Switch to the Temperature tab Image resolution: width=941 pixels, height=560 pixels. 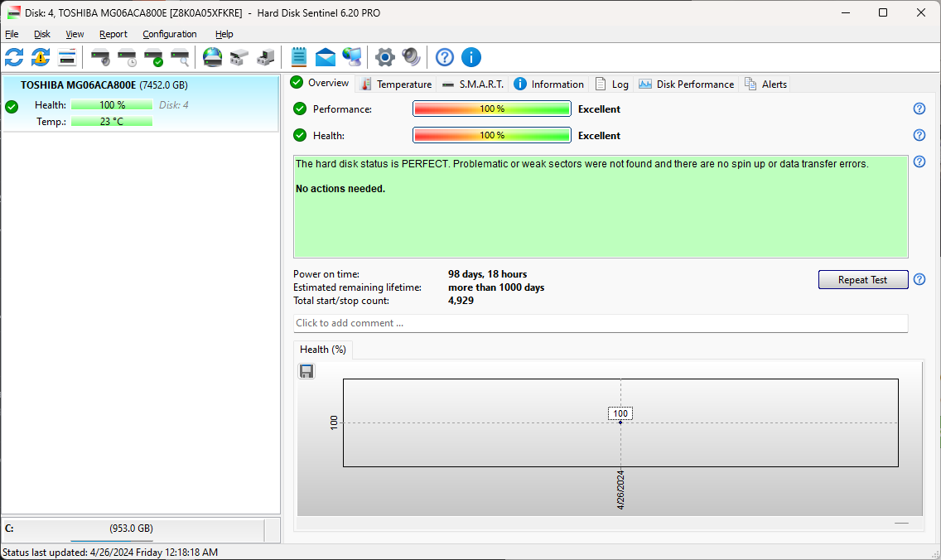pyautogui.click(x=396, y=84)
